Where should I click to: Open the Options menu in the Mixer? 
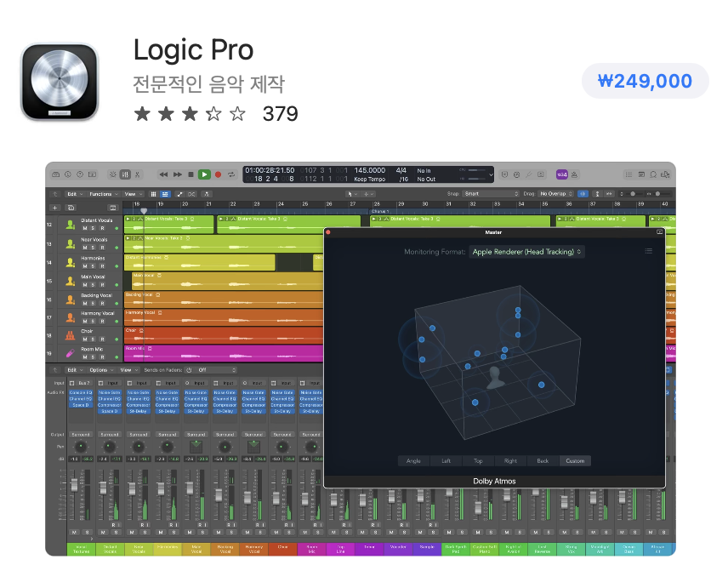101,370
